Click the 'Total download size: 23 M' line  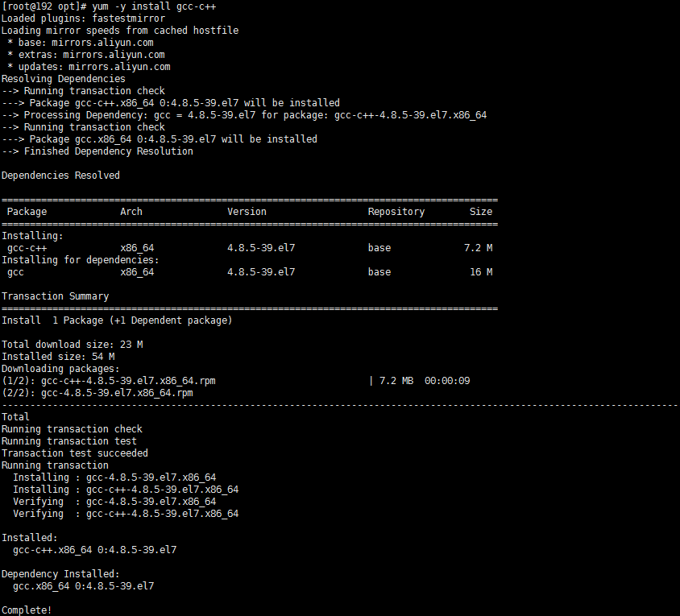tap(74, 344)
